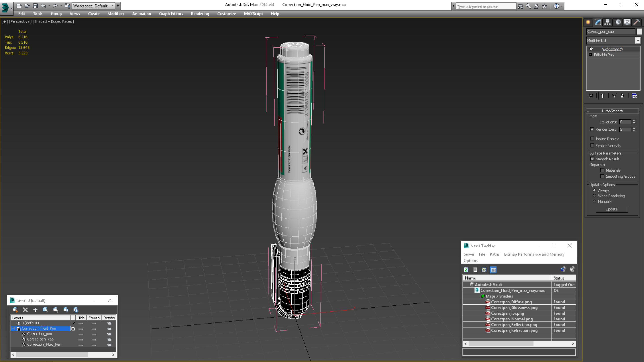This screenshot has height=362, width=644.
Task: Open the Display command panel tab
Action: click(627, 22)
